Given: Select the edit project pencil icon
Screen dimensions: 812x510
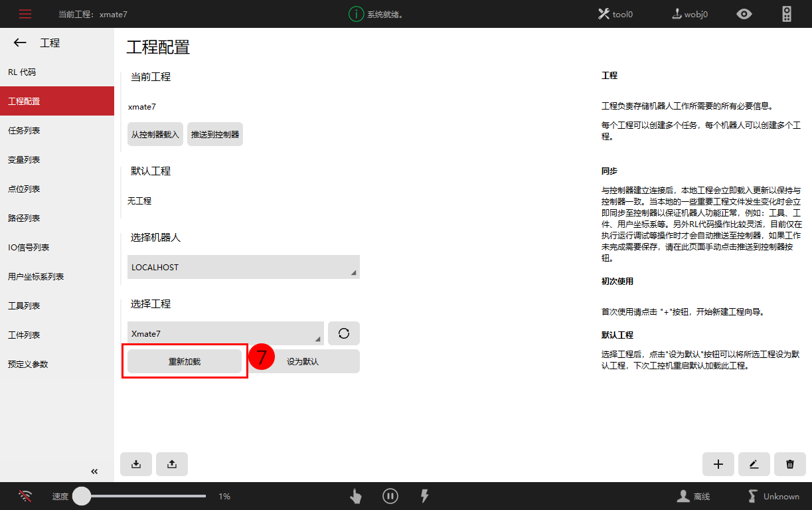Looking at the screenshot, I should pos(754,464).
